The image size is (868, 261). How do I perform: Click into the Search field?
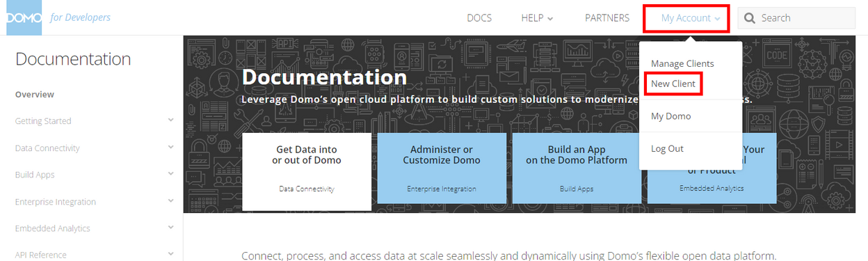(796, 18)
